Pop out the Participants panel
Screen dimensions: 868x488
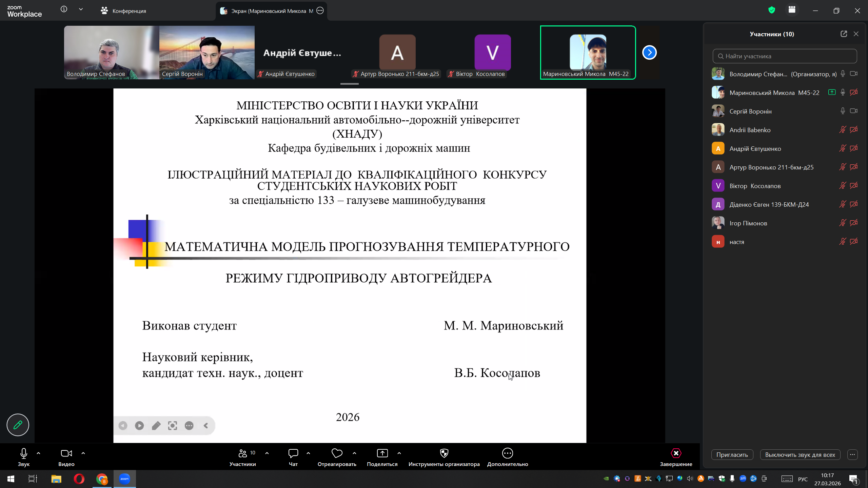click(844, 34)
